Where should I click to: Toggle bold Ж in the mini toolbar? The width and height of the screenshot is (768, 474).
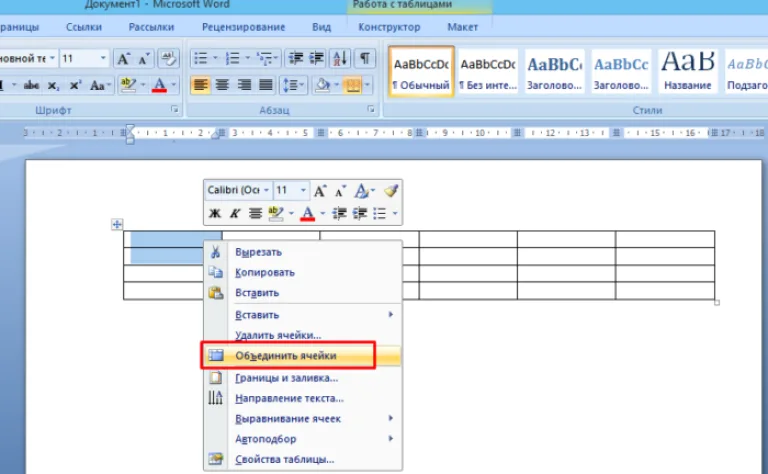tap(215, 213)
